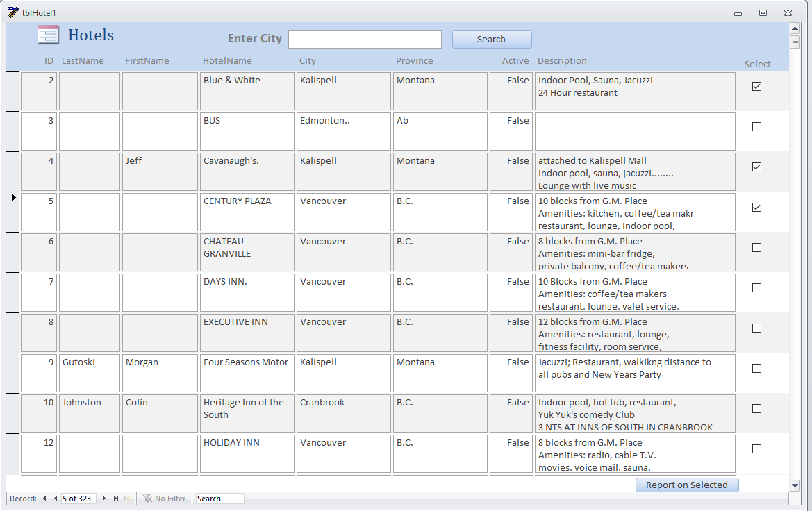Click FirstName cell 'Colin'
812x511 pixels.
tap(160, 413)
